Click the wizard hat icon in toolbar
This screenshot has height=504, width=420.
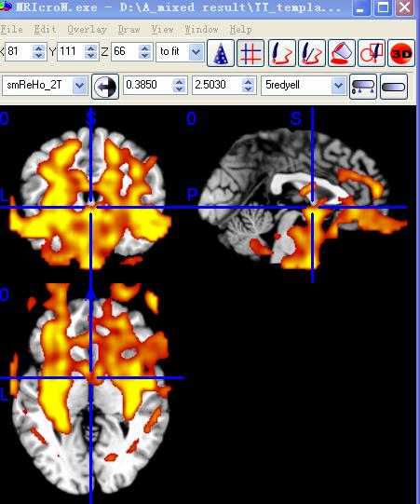coord(221,53)
